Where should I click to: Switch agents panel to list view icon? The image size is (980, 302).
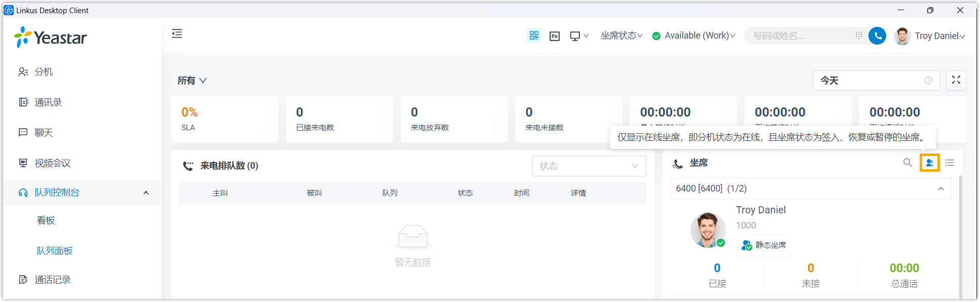click(950, 163)
